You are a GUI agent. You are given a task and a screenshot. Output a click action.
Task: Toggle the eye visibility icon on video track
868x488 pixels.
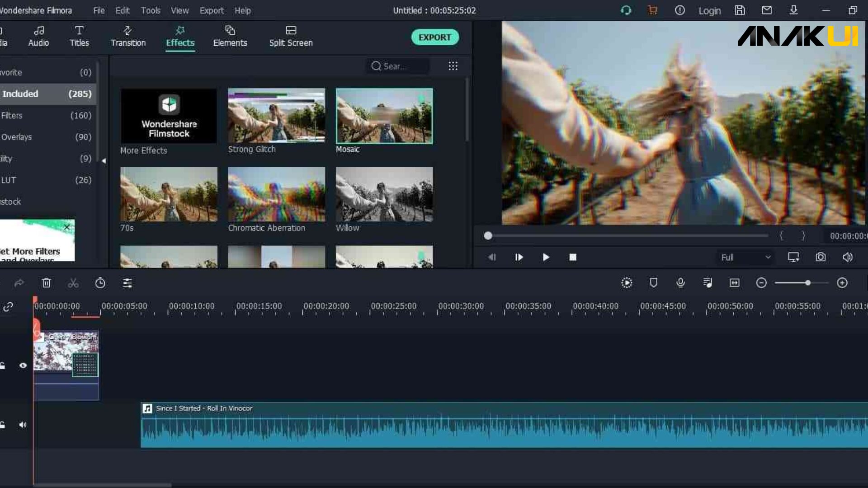pos(22,365)
